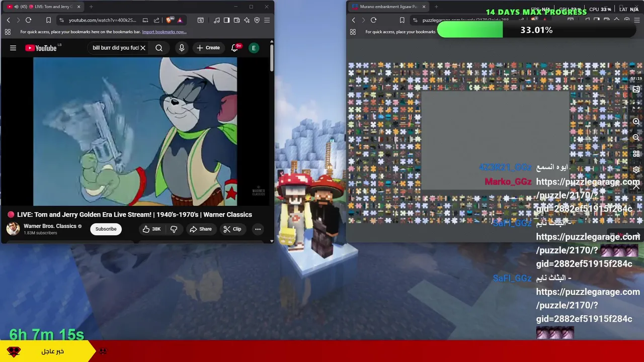644x362 pixels.
Task: Toggle puzzle fullscreen mode icon
Action: point(636,106)
